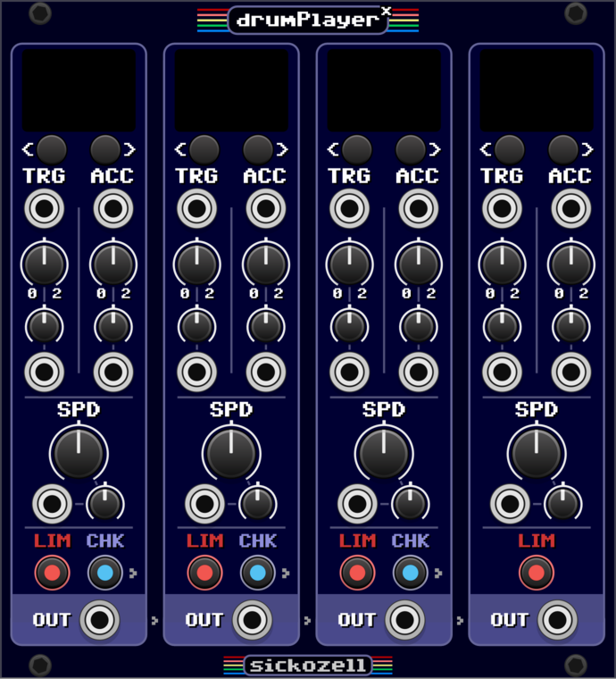The image size is (616, 679).
Task: Click the OUT jack of the fourth channel
Action: click(557, 620)
